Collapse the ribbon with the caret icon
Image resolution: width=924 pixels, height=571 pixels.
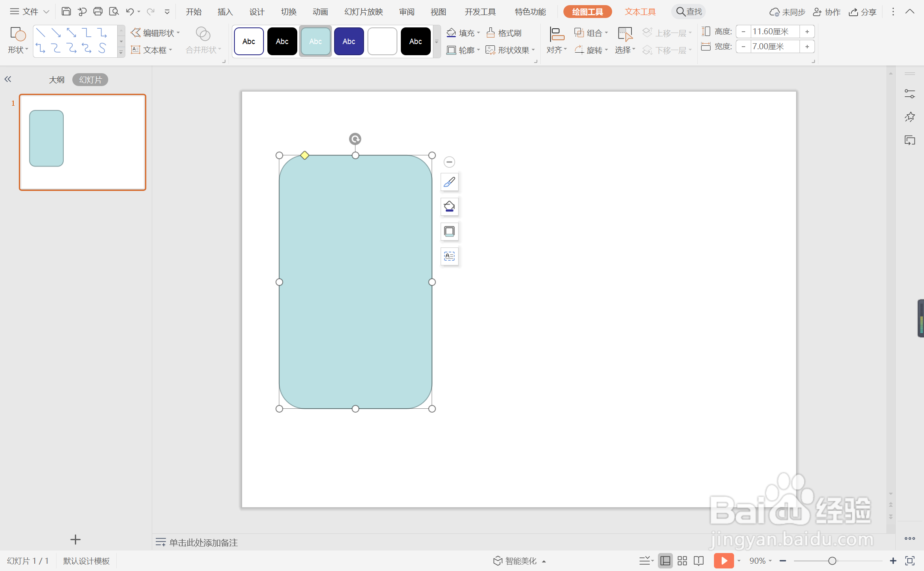(x=910, y=12)
